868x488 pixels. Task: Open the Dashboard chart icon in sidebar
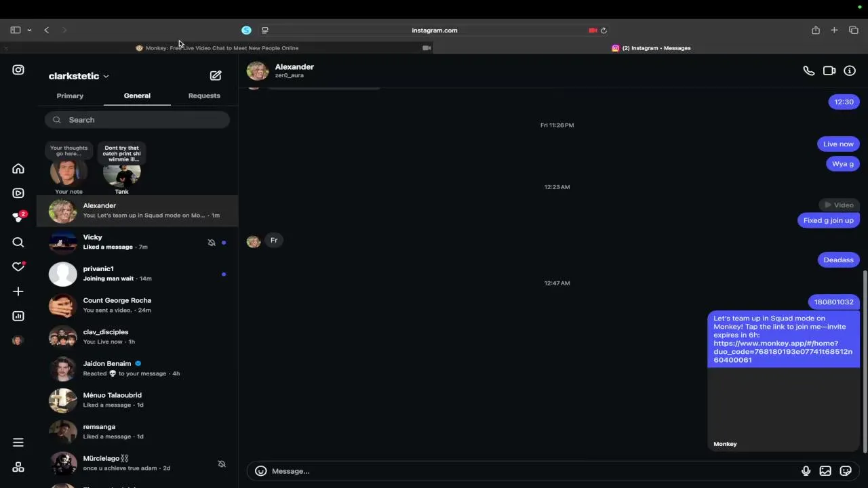[x=18, y=316]
